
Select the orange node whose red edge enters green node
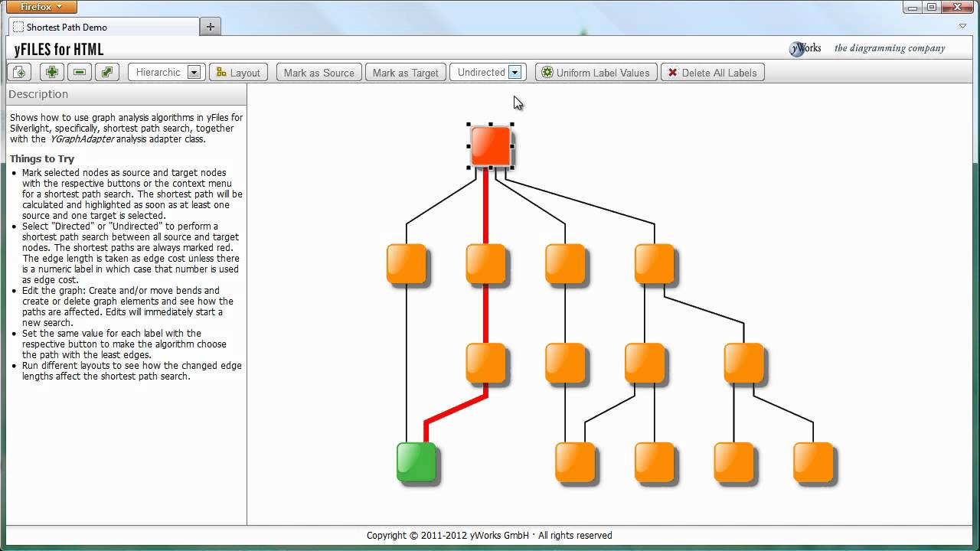click(x=486, y=363)
